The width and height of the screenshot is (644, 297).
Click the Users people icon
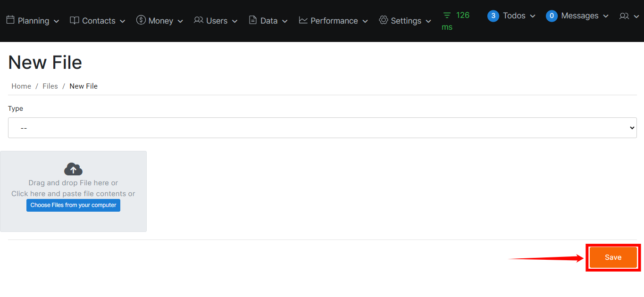[199, 20]
